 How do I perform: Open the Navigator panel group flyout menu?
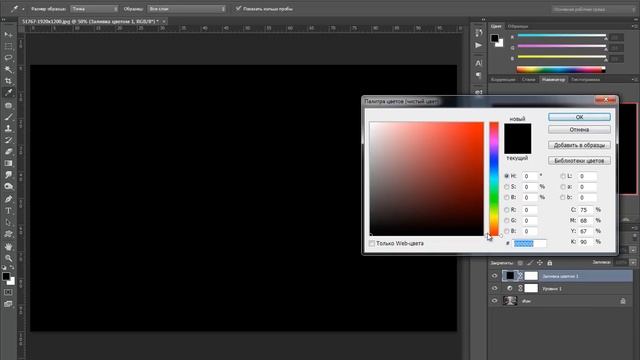coord(634,80)
